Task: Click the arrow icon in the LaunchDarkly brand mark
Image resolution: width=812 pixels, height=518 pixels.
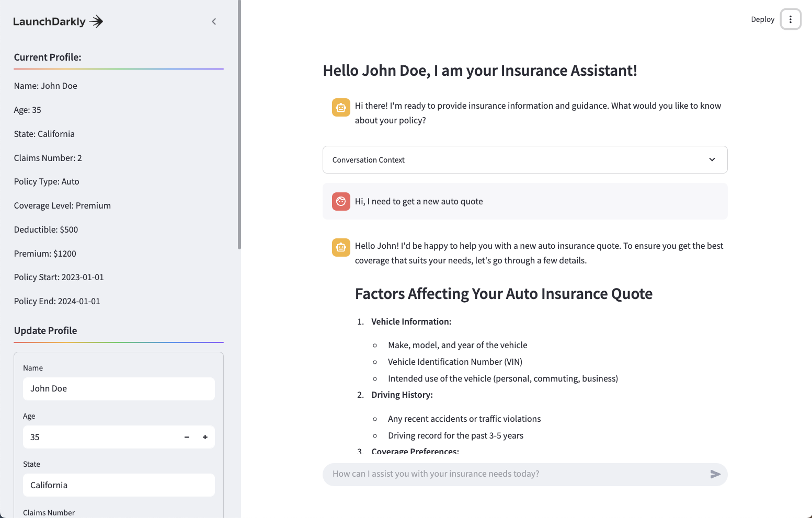Action: point(96,21)
